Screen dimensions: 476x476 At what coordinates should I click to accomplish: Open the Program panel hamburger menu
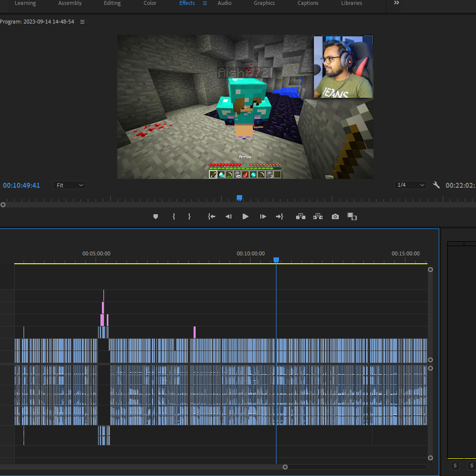click(82, 22)
